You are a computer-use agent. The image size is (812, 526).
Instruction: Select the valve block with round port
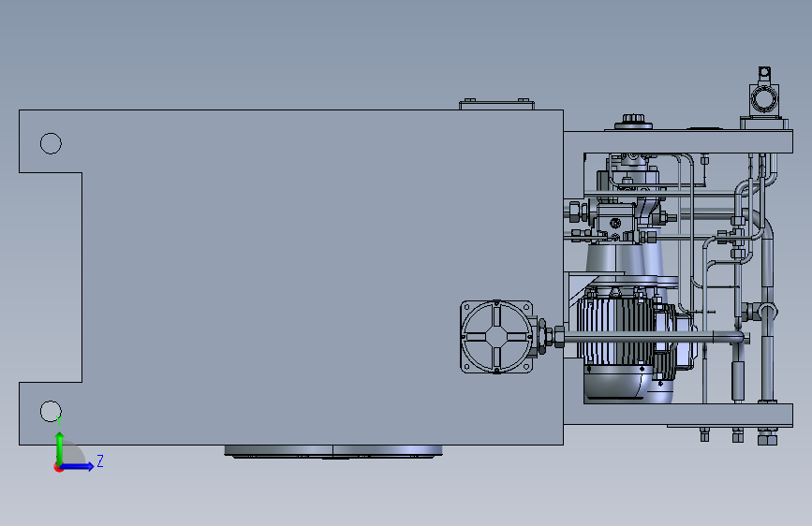tap(615, 222)
